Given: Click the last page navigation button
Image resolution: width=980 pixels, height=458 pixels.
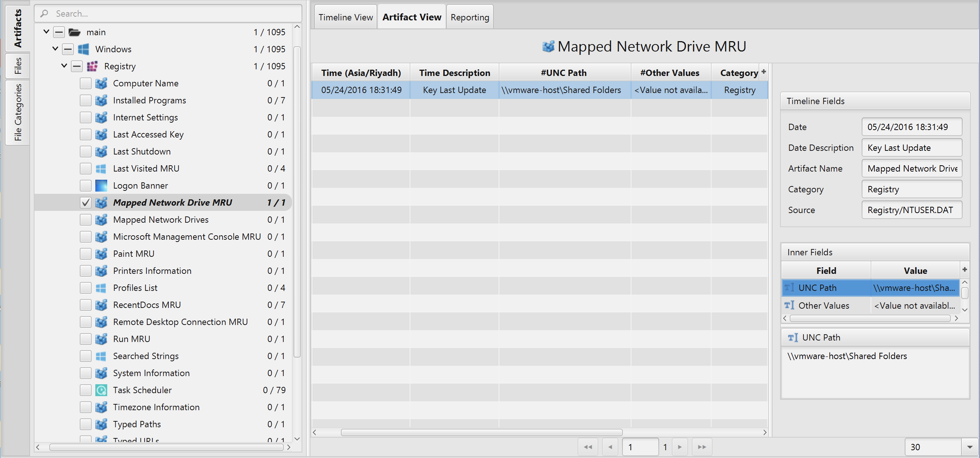Looking at the screenshot, I should (702, 447).
